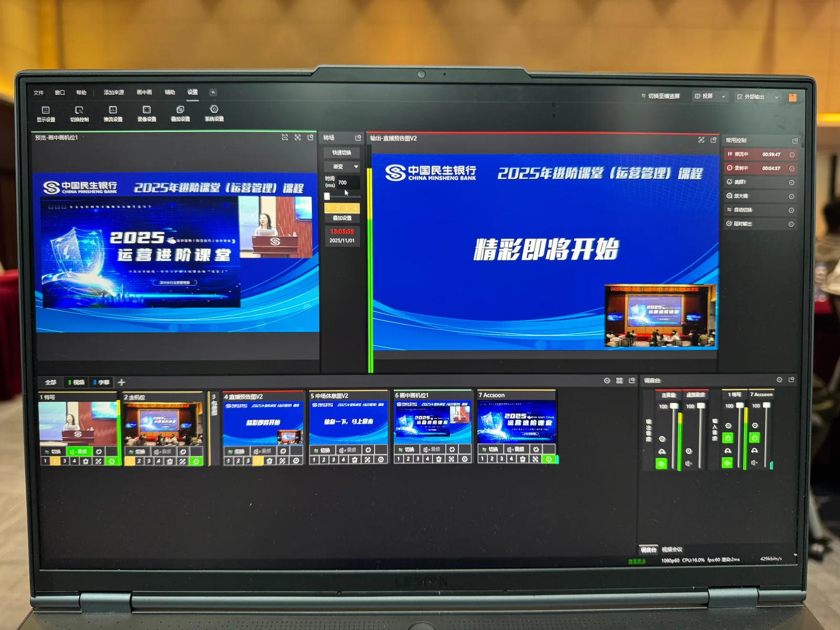Stop the 录制中 recording
The width and height of the screenshot is (840, 630).
[x=730, y=168]
